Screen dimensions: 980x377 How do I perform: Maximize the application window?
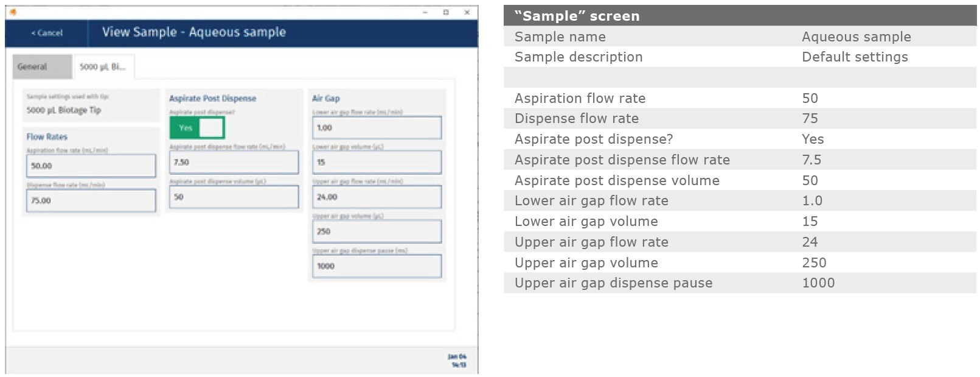tap(446, 12)
